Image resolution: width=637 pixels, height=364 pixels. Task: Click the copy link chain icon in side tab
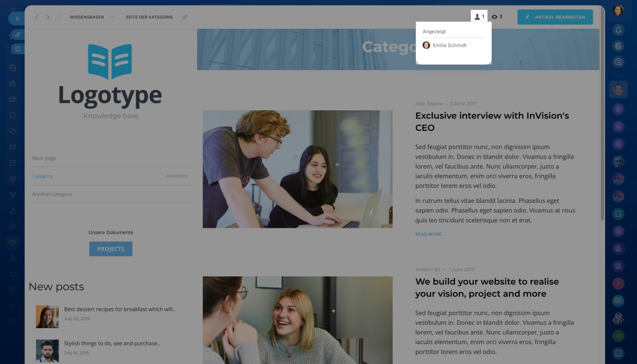(17, 34)
